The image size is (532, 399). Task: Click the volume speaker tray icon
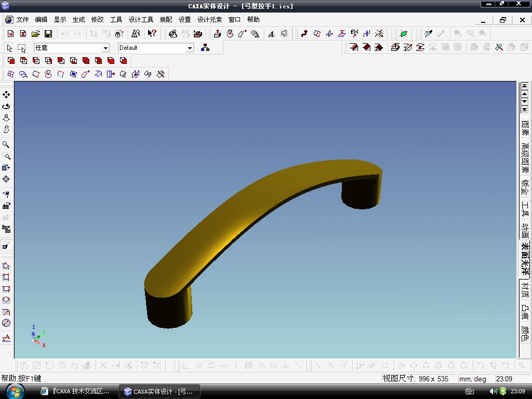493,391
